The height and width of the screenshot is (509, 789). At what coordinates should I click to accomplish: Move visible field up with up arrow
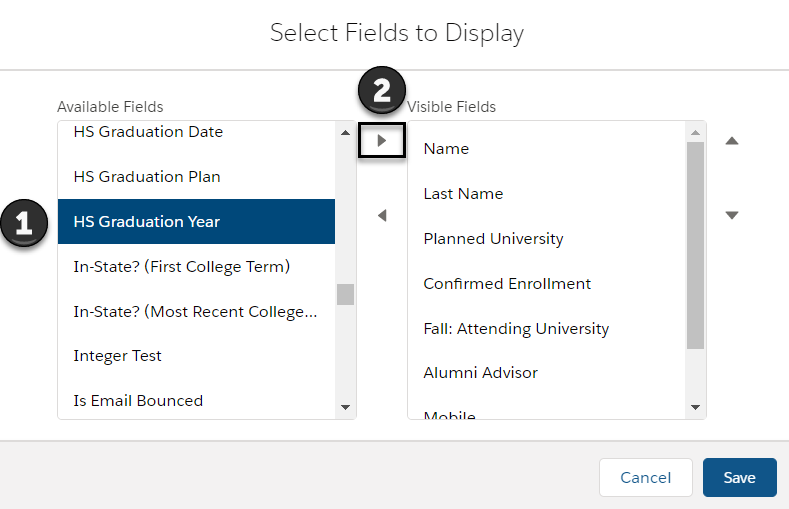pyautogui.click(x=732, y=141)
